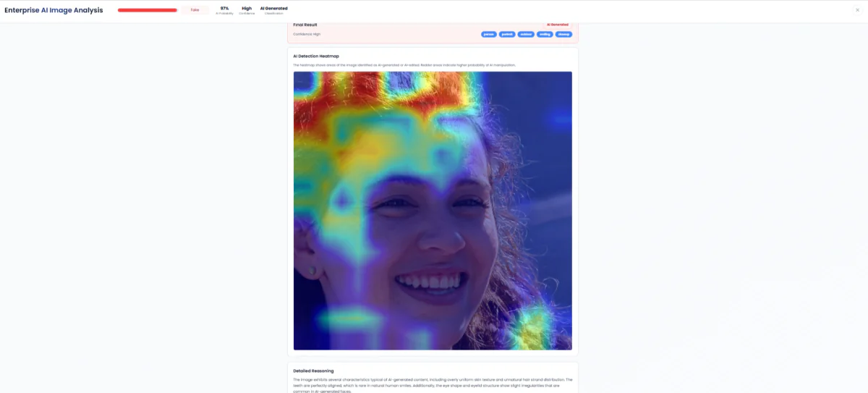Select the 'closeup' tag chip
This screenshot has height=393, width=868.
563,34
